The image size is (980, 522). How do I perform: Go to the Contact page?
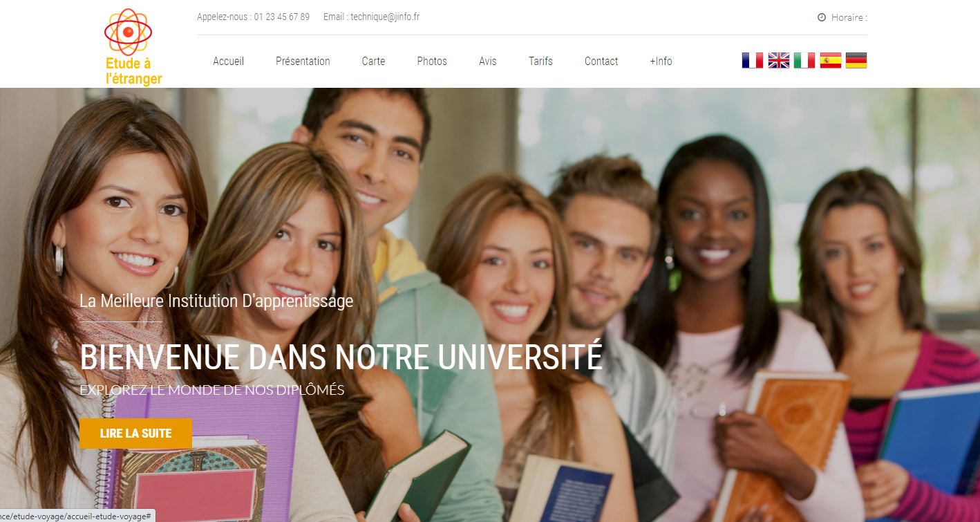pyautogui.click(x=601, y=61)
